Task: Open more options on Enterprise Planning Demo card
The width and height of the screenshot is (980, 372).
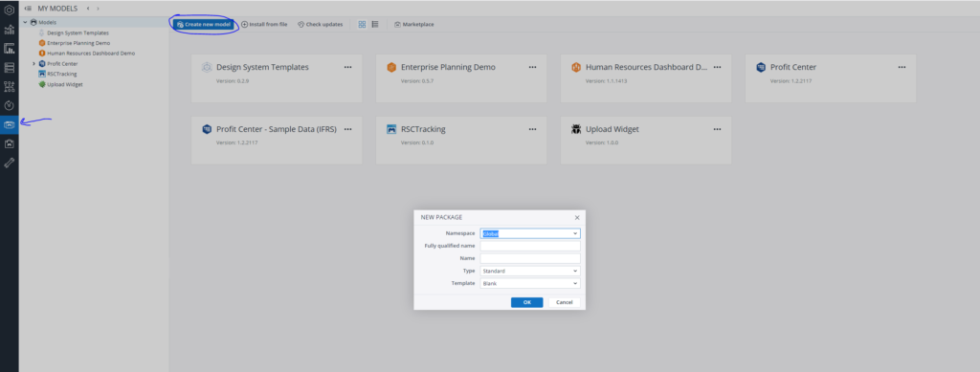Action: tap(532, 67)
